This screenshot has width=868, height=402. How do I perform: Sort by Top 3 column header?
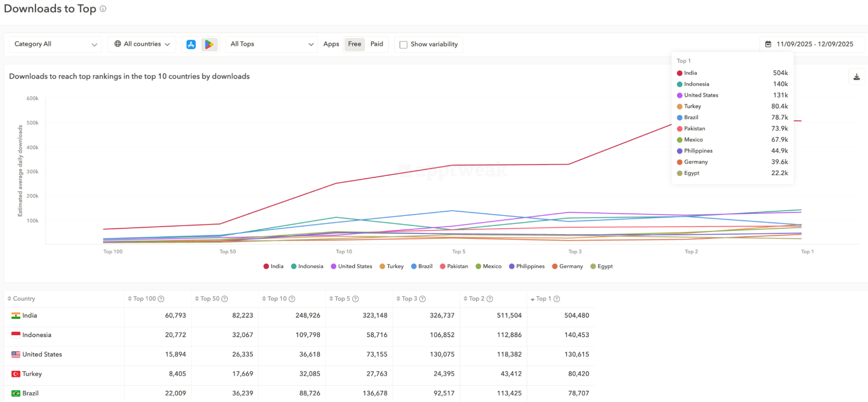point(409,299)
